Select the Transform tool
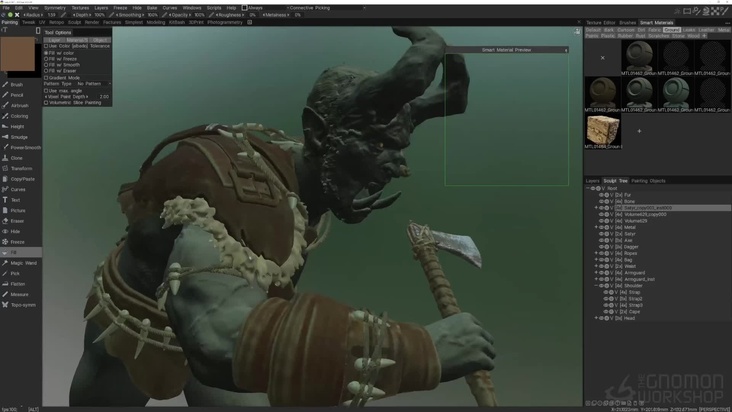 tap(21, 169)
